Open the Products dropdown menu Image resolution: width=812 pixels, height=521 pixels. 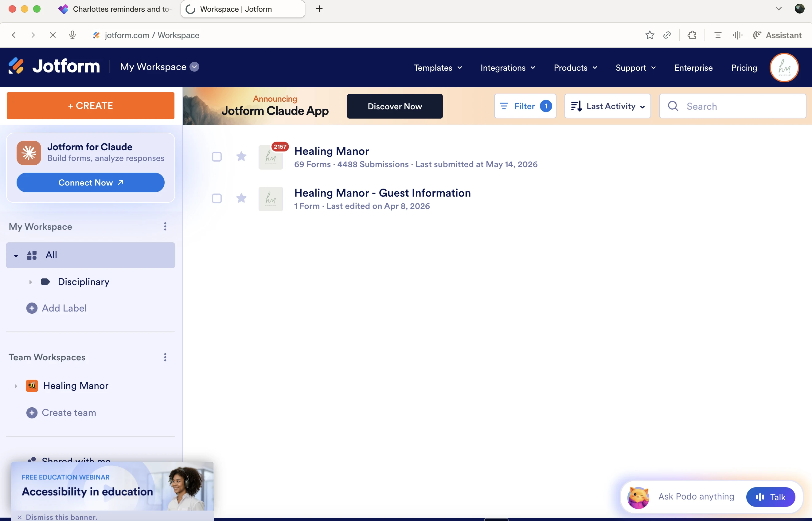[575, 68]
